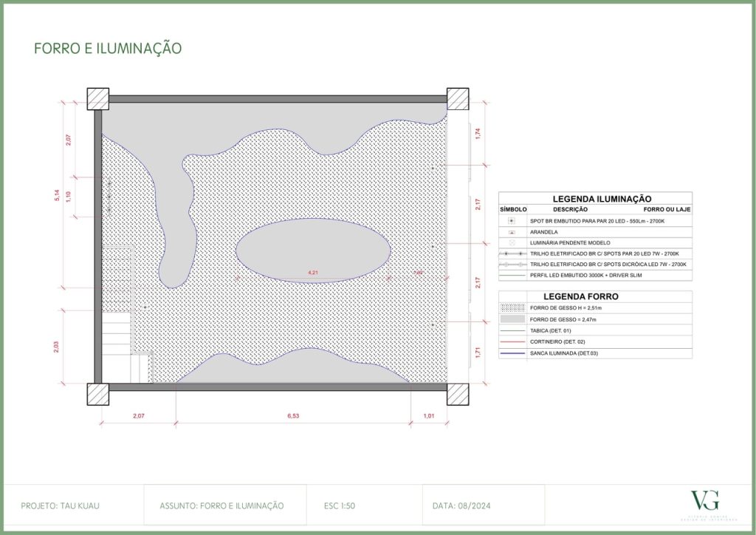The width and height of the screenshot is (756, 535).
Task: Click the blue Sanca Iluminada line sample
Action: pyautogui.click(x=512, y=354)
